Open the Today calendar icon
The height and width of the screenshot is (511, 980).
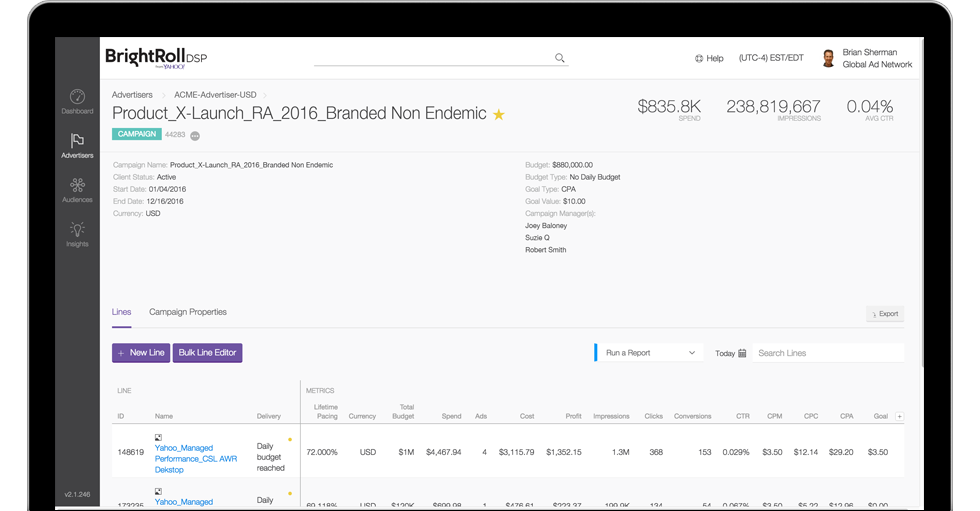click(x=742, y=353)
